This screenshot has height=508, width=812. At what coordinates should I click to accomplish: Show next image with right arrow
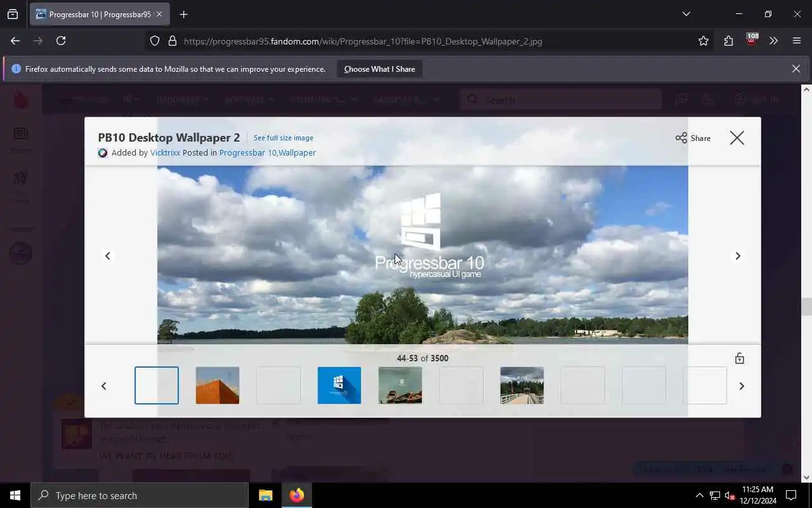[x=738, y=255]
